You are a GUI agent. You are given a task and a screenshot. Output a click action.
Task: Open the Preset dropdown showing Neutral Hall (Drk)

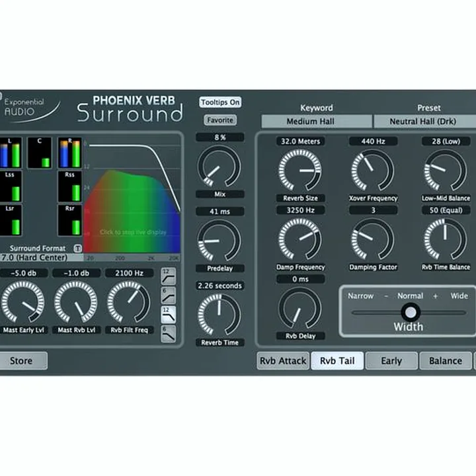point(424,122)
